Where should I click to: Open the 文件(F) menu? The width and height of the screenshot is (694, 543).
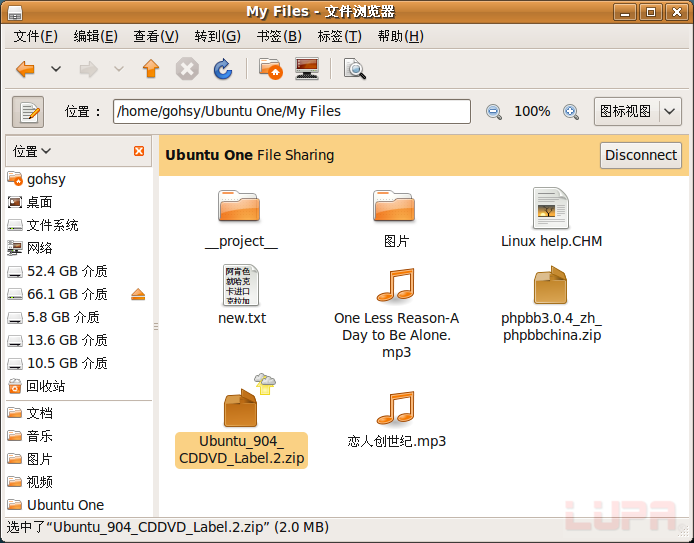(x=35, y=36)
